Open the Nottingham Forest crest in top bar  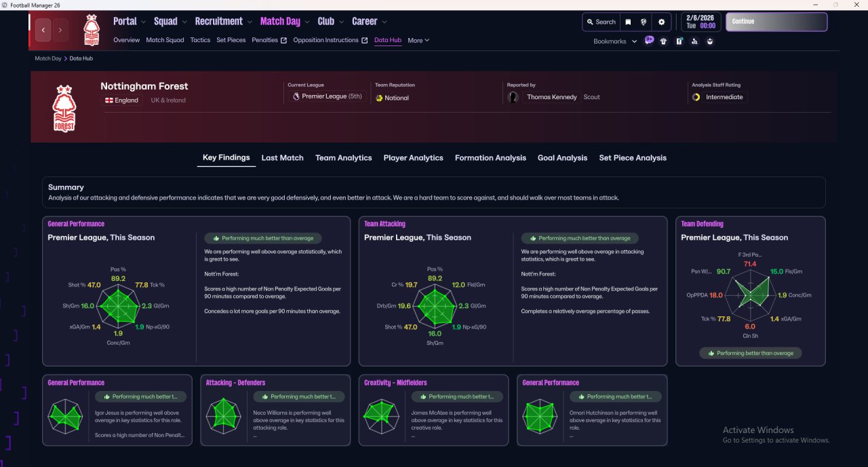[91, 30]
